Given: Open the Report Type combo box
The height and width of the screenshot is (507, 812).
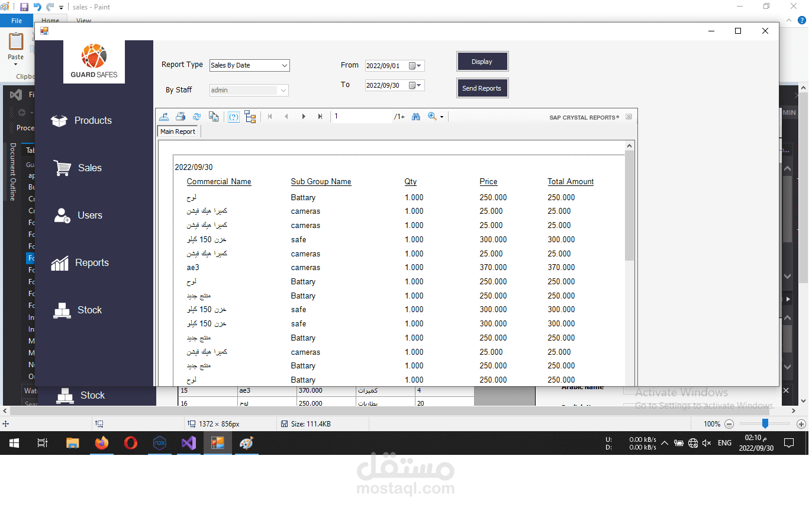Looking at the screenshot, I should coord(249,65).
